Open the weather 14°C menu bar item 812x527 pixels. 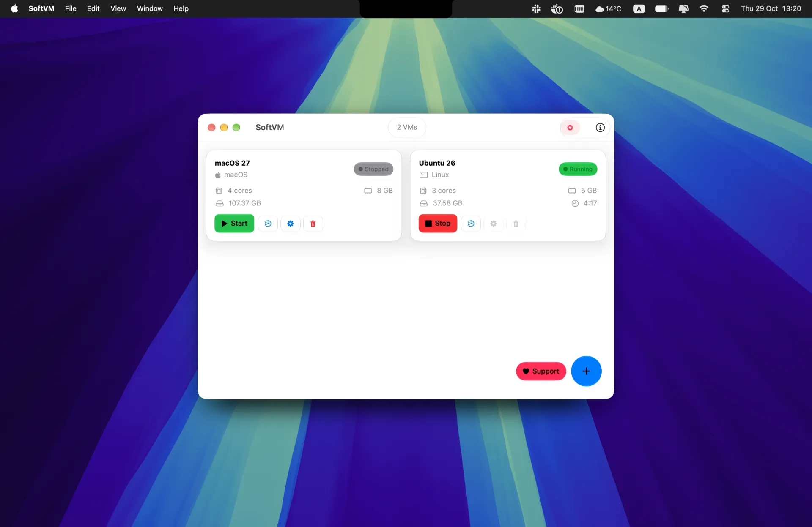(x=608, y=8)
